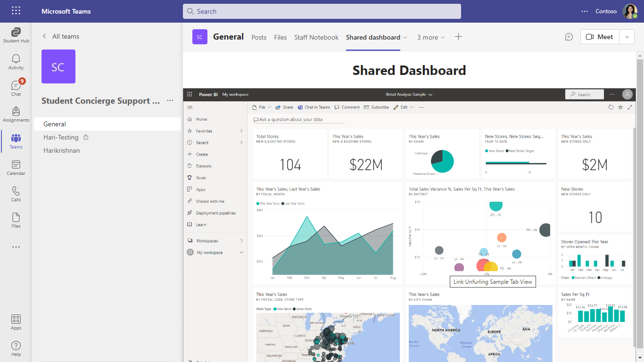Click Comment in Power BI toolbar
Image resolution: width=644 pixels, height=362 pixels.
347,107
